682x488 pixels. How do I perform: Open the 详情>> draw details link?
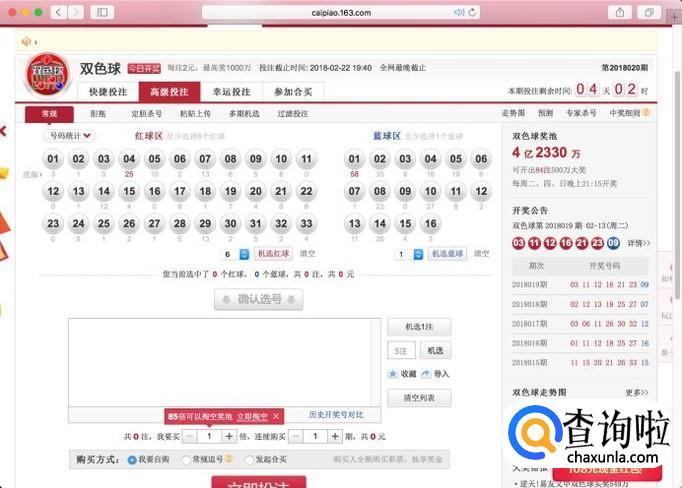[639, 243]
